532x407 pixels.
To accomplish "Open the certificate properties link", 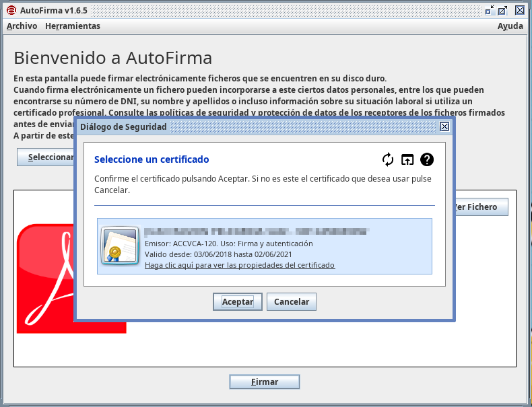I will pyautogui.click(x=240, y=265).
